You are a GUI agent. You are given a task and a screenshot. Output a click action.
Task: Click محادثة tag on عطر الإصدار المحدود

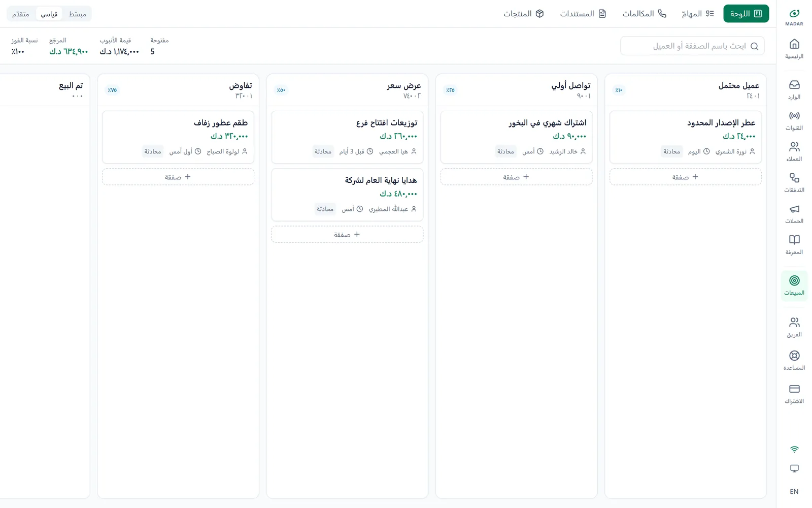tap(671, 151)
